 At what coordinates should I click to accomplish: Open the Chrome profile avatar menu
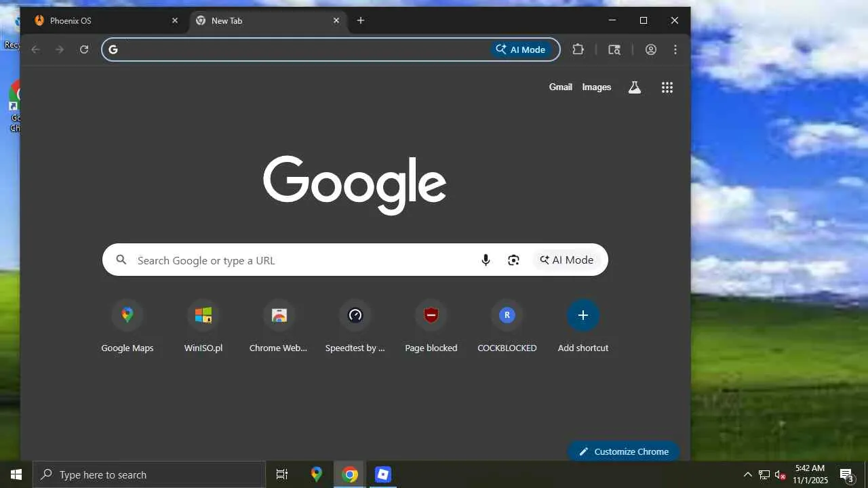click(651, 49)
